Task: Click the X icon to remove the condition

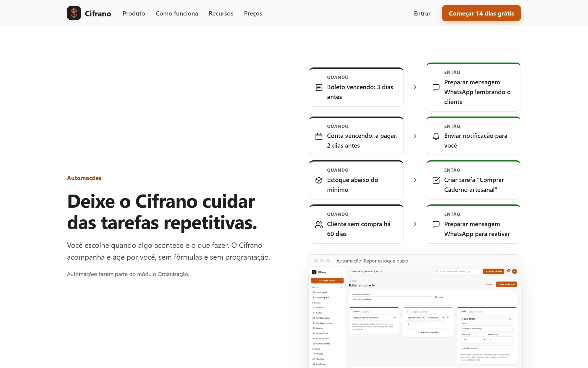Action: pyautogui.click(x=448, y=317)
